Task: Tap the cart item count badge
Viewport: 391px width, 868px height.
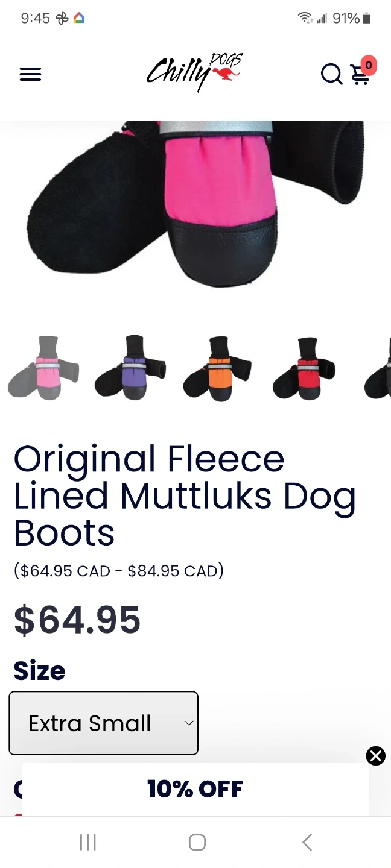Action: [x=369, y=65]
